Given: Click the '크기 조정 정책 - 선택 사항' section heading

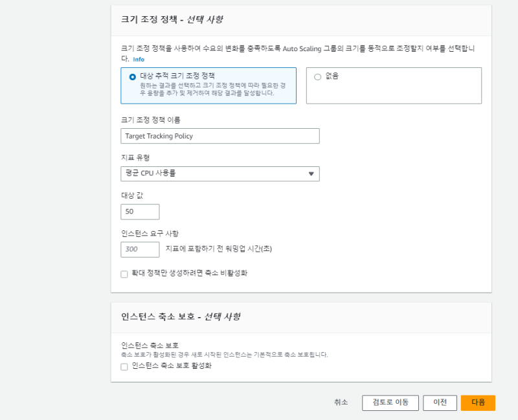Looking at the screenshot, I should pyautogui.click(x=172, y=19).
